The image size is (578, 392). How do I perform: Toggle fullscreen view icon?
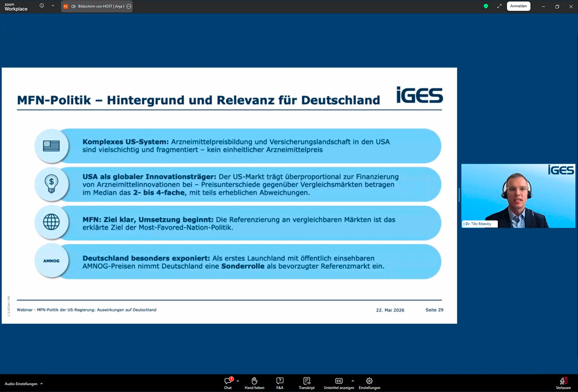coord(500,6)
